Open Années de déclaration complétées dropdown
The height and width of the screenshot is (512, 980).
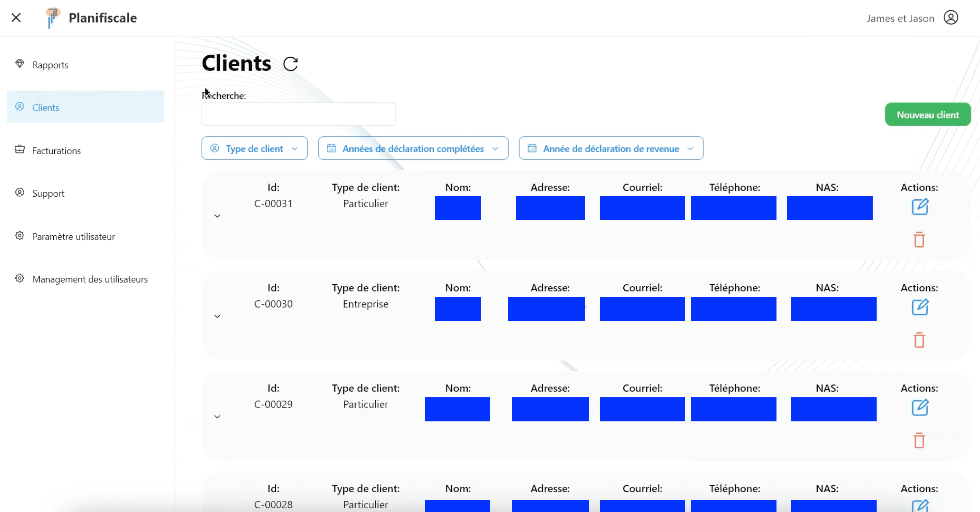point(413,149)
